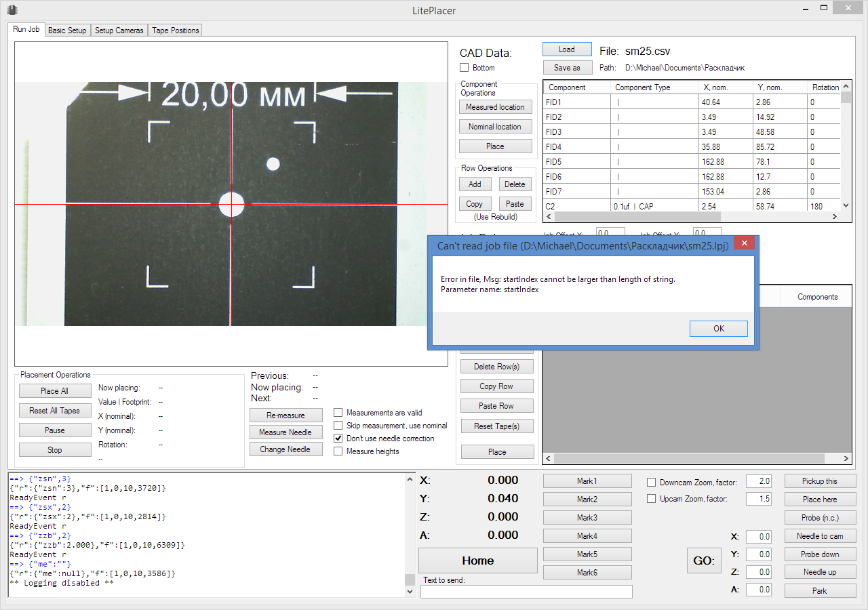The image size is (868, 610).
Task: Select the FID5 component cell
Action: point(577,162)
